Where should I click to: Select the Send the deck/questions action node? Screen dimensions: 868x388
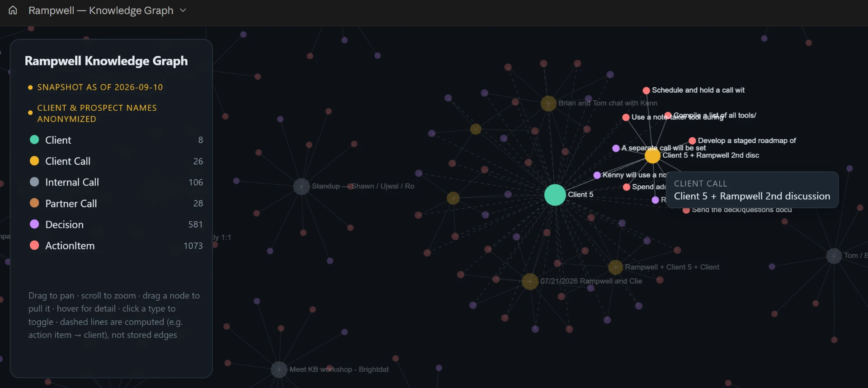[x=686, y=210]
